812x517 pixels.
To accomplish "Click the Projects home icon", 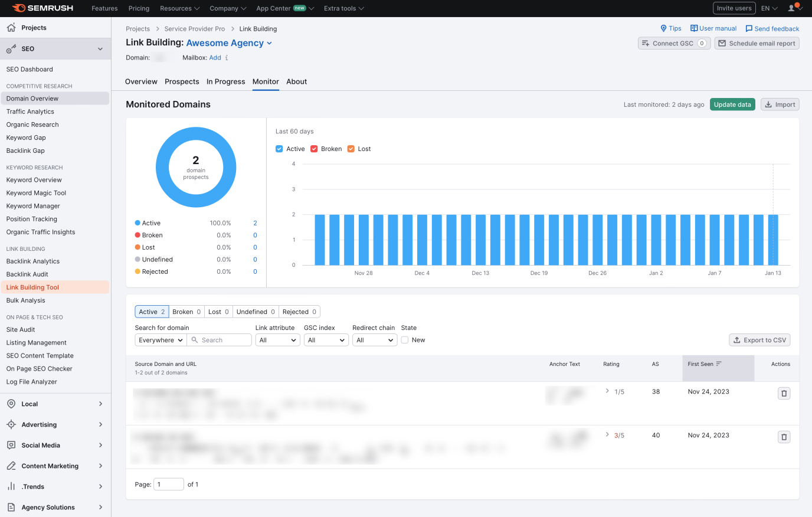I will pyautogui.click(x=11, y=28).
